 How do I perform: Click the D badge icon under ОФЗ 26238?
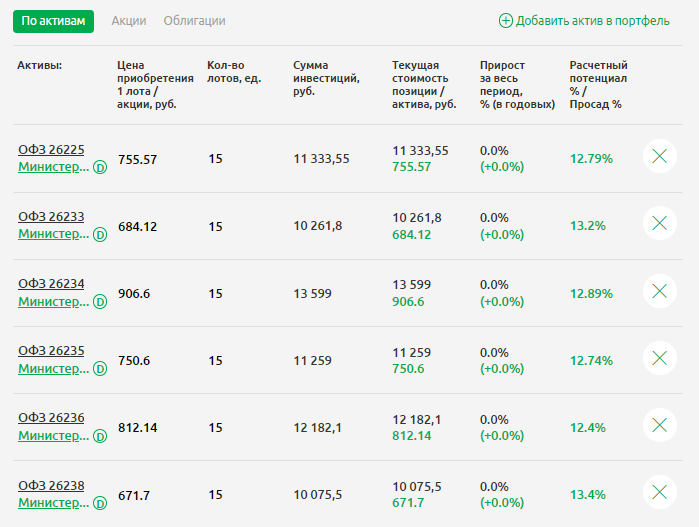click(x=100, y=504)
